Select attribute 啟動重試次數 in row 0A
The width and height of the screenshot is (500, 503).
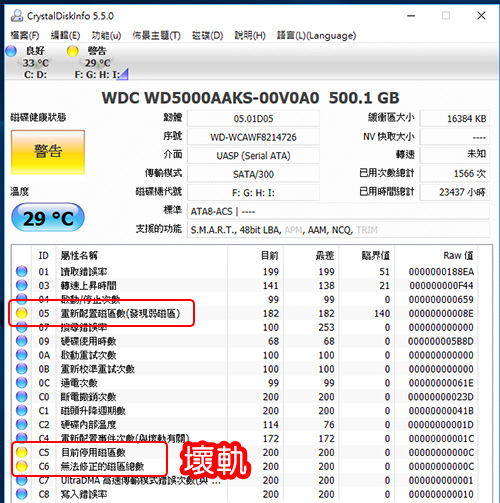(88, 355)
